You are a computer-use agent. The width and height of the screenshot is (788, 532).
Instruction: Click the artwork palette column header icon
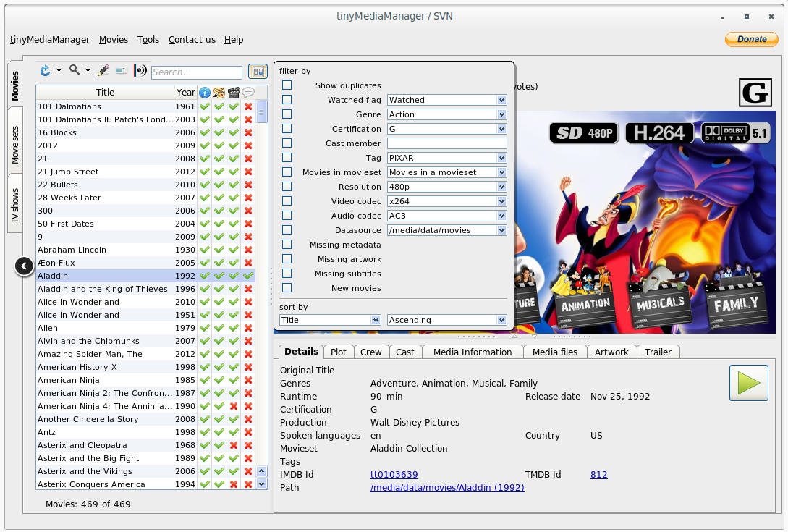[x=219, y=93]
